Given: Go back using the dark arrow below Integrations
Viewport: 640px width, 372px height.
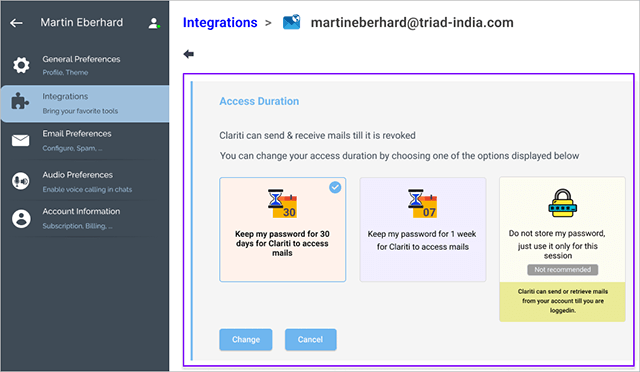Looking at the screenshot, I should [x=189, y=54].
